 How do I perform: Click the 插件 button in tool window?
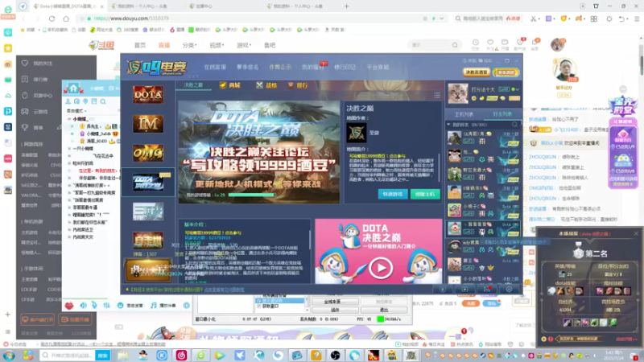pos(335,311)
